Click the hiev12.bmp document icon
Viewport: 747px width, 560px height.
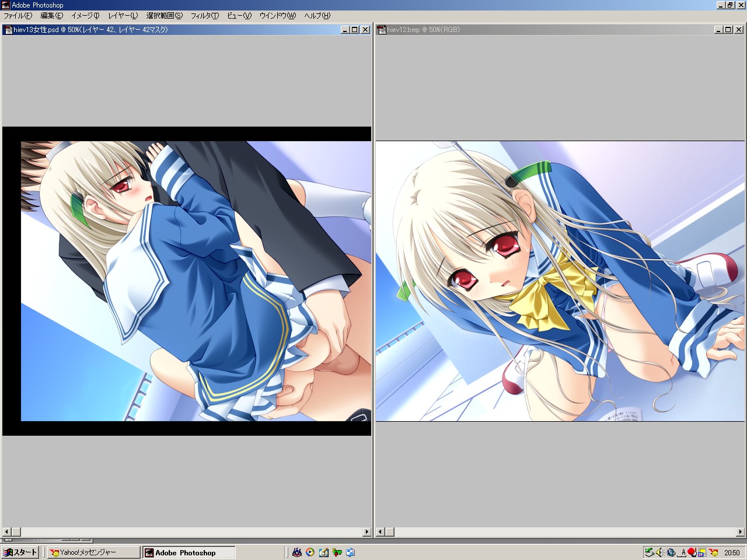click(382, 30)
